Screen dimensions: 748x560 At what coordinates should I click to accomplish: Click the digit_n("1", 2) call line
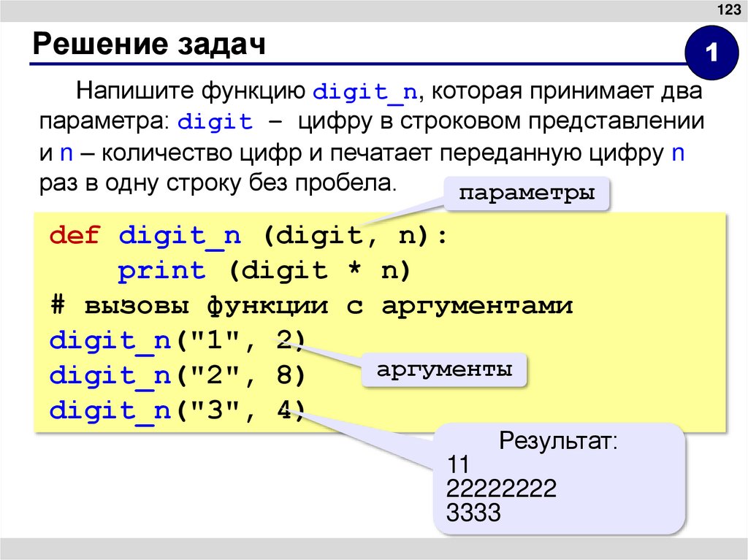click(x=175, y=340)
